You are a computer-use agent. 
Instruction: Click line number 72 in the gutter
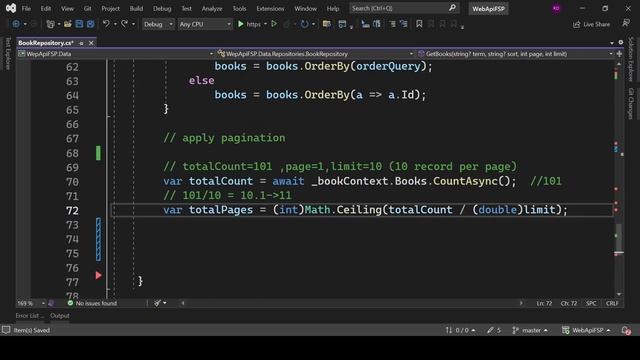pyautogui.click(x=72, y=211)
